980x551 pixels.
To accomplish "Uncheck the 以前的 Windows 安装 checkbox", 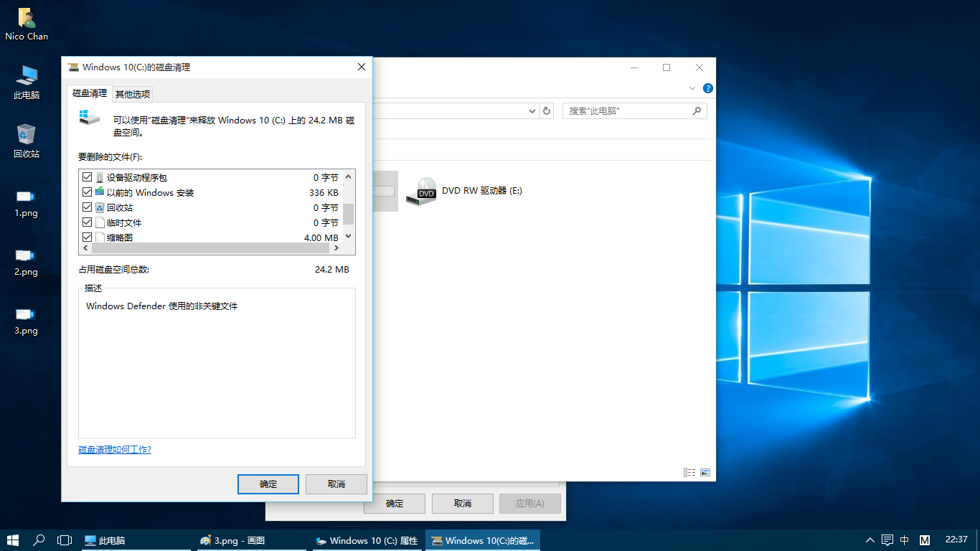I will (x=88, y=192).
